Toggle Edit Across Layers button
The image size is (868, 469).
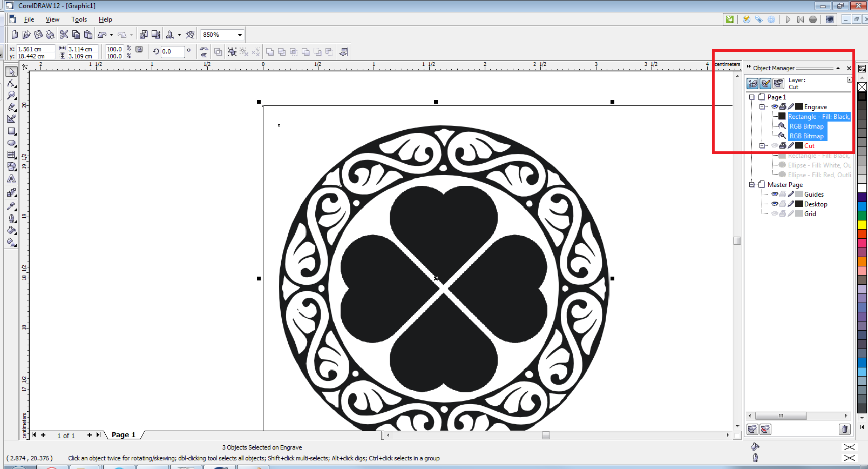(765, 83)
